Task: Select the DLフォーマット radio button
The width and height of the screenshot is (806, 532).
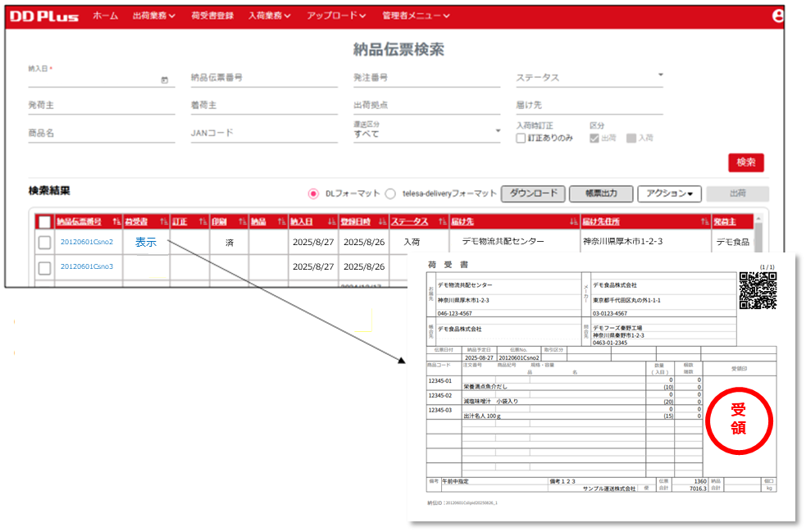Action: point(313,193)
